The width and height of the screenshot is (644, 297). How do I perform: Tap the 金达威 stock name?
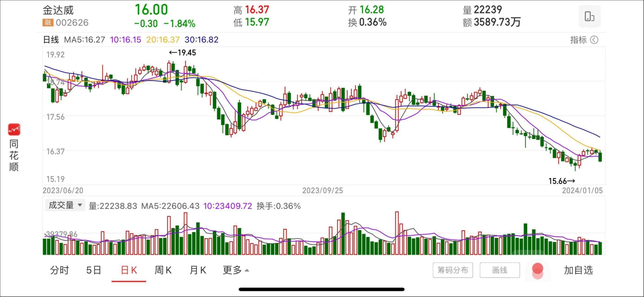pyautogui.click(x=58, y=10)
